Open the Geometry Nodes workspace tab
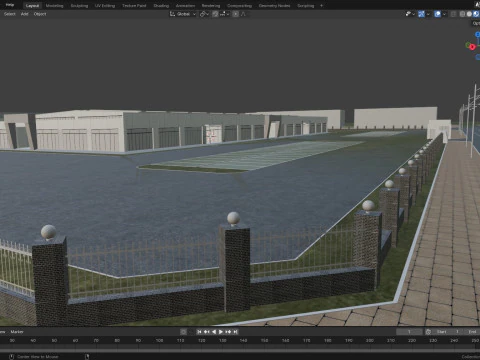480x360 pixels. coord(274,6)
